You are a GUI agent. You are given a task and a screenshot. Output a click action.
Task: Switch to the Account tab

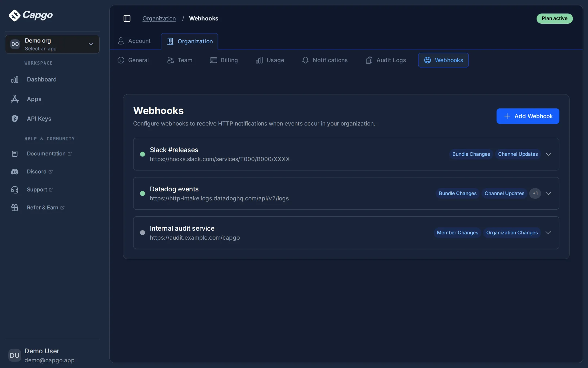pos(134,41)
